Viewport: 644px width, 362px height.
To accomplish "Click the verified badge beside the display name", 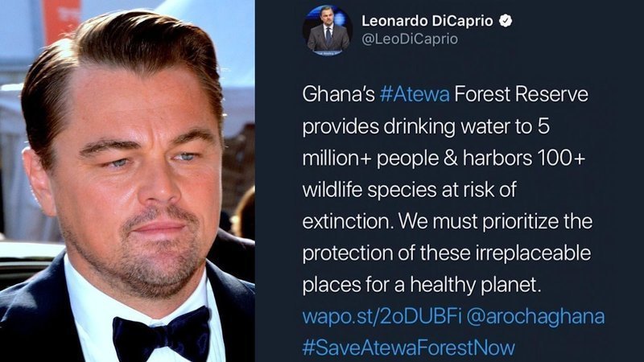I will tap(506, 21).
